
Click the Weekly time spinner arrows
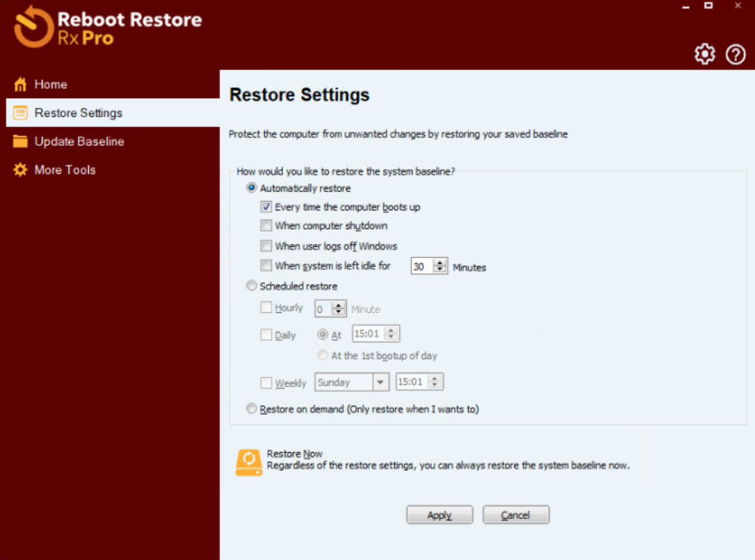pyautogui.click(x=435, y=382)
